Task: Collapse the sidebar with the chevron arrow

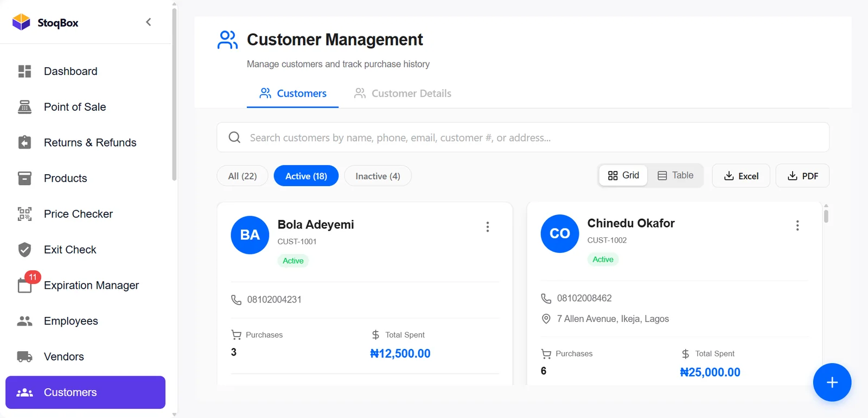Action: (148, 22)
